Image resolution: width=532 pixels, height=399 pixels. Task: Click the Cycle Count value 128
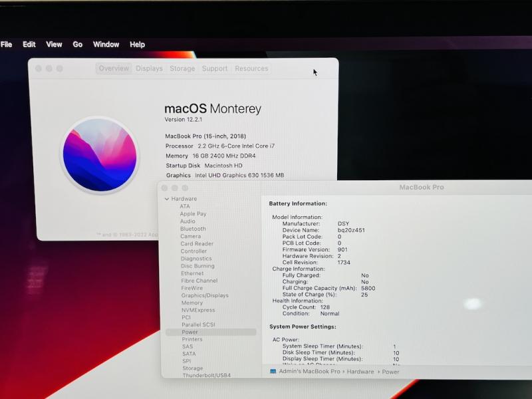click(325, 307)
